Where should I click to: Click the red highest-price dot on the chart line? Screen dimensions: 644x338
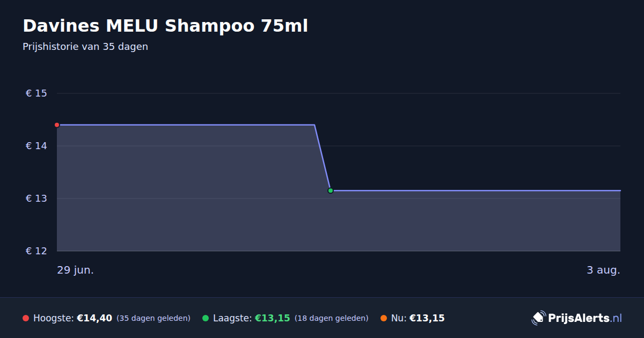(x=57, y=125)
